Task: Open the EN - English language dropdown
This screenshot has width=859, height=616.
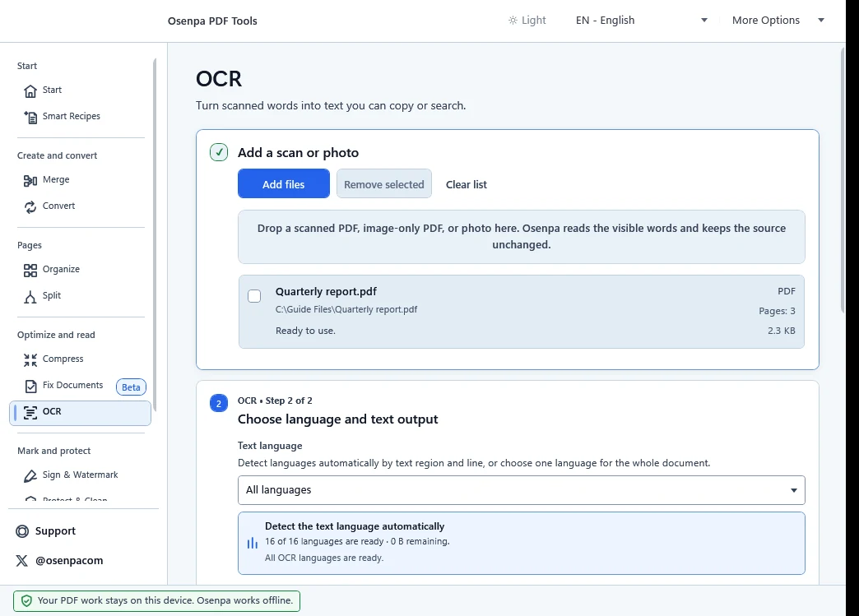Action: tap(642, 21)
